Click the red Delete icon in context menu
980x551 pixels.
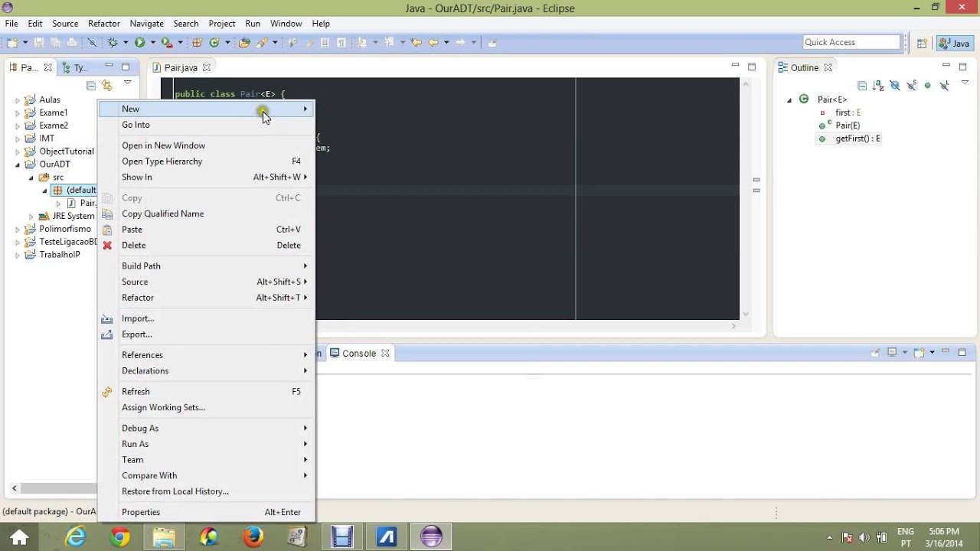tap(107, 246)
